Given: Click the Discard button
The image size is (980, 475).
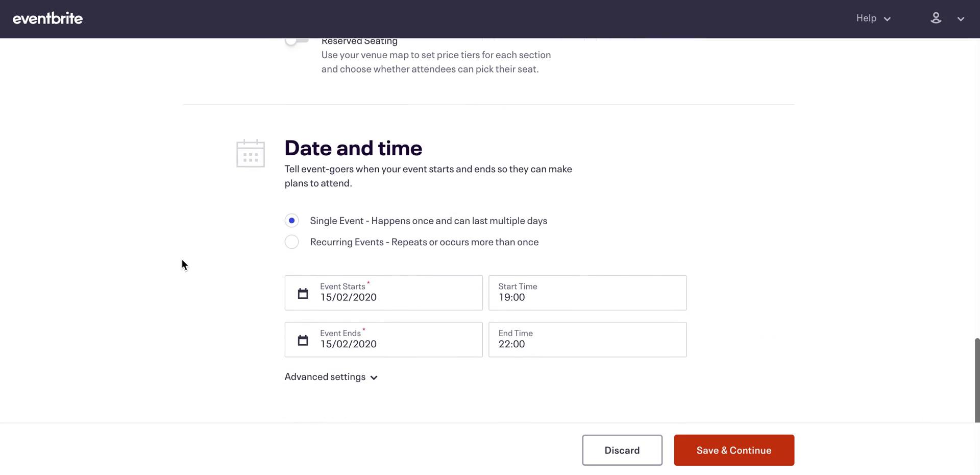Looking at the screenshot, I should pos(622,450).
